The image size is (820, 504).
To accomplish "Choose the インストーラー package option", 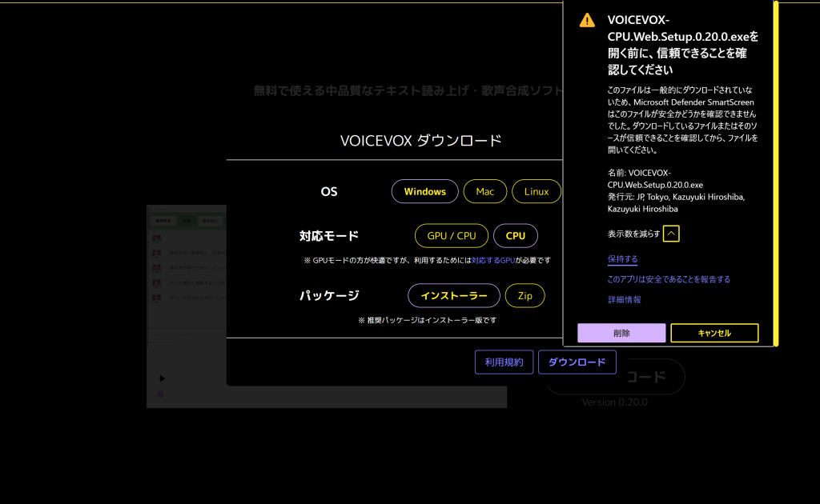I will (454, 296).
